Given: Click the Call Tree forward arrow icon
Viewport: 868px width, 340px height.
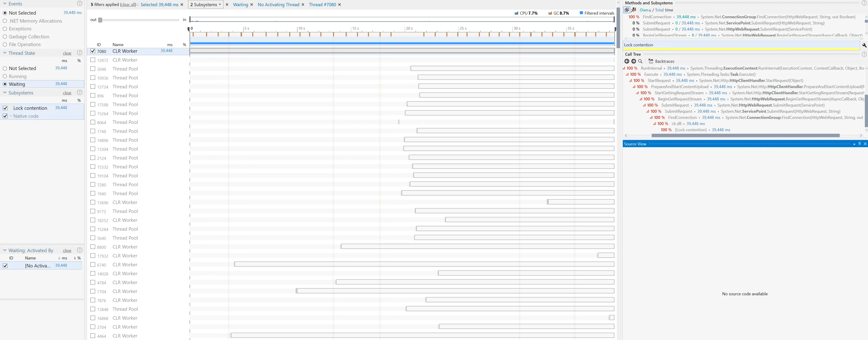Looking at the screenshot, I should pyautogui.click(x=633, y=61).
